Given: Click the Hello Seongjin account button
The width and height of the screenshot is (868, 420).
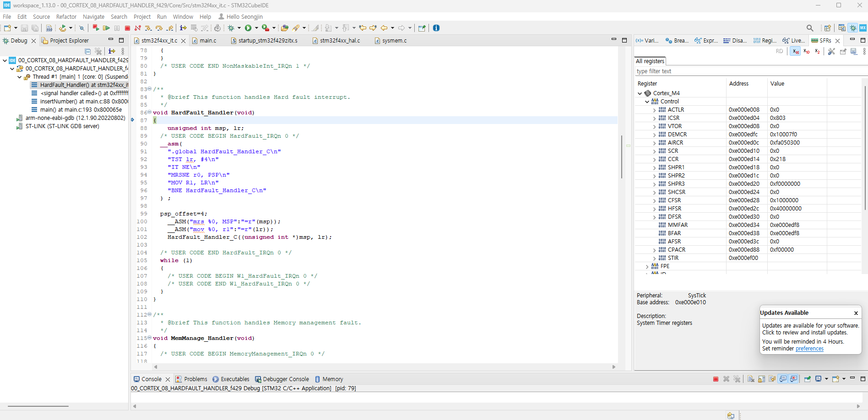Looking at the screenshot, I should point(240,16).
